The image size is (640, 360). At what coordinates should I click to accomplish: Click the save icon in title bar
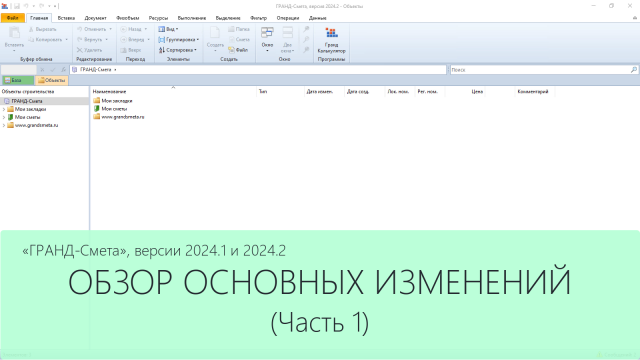17,6
